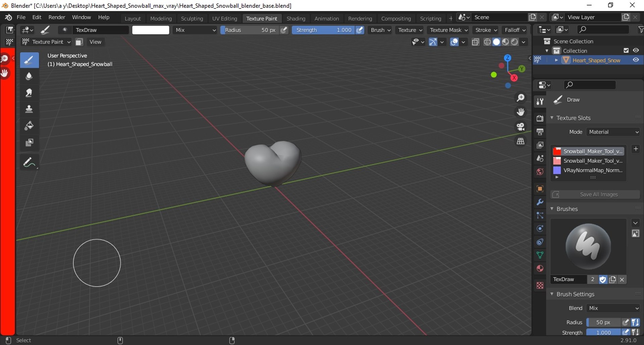Collapse the Texture Slots panel

pos(552,118)
